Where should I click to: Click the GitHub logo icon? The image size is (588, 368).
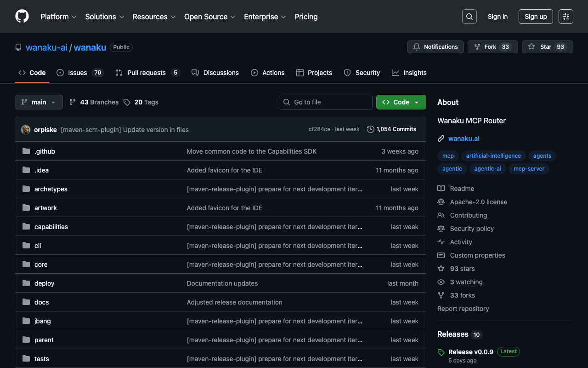[22, 17]
